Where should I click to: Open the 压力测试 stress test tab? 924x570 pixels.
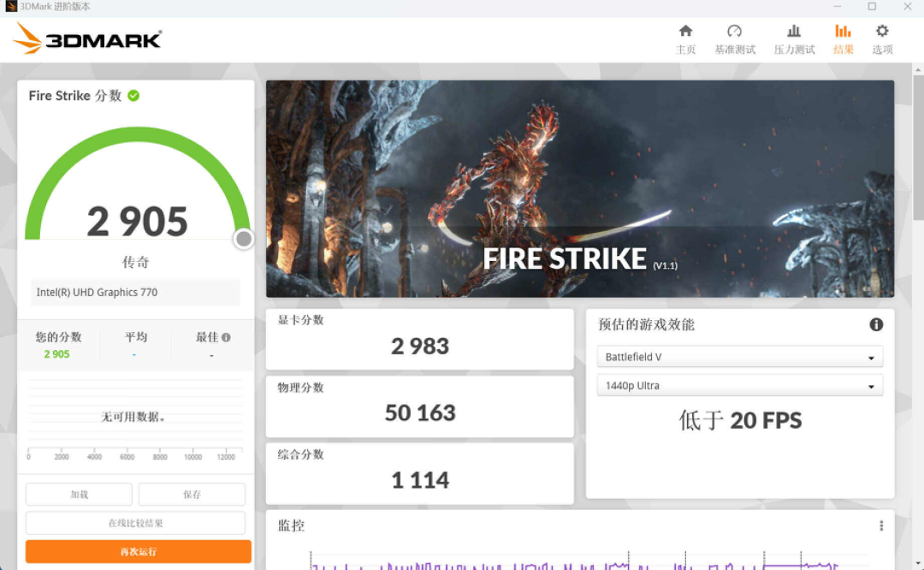[x=794, y=39]
